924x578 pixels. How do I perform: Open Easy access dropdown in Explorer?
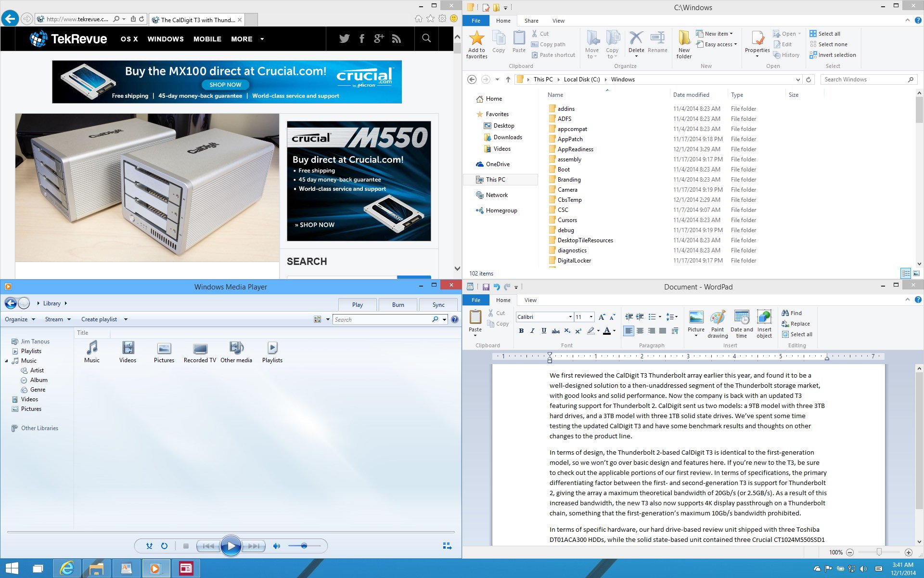click(716, 44)
